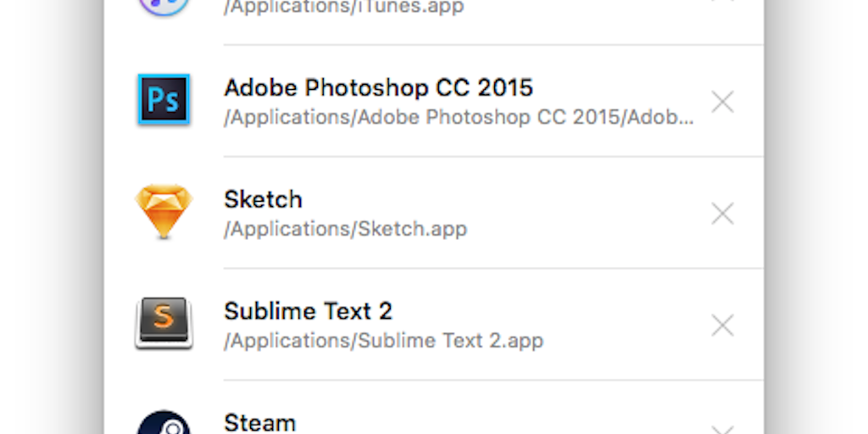Select the Sketch app name
The image size is (868, 434).
(x=263, y=199)
